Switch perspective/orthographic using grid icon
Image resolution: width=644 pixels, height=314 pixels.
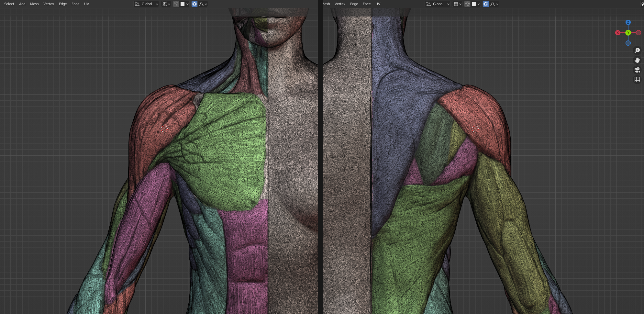pos(637,80)
